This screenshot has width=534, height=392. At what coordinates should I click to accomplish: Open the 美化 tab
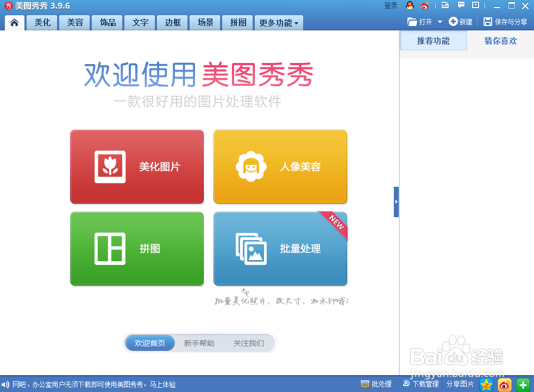pyautogui.click(x=42, y=22)
